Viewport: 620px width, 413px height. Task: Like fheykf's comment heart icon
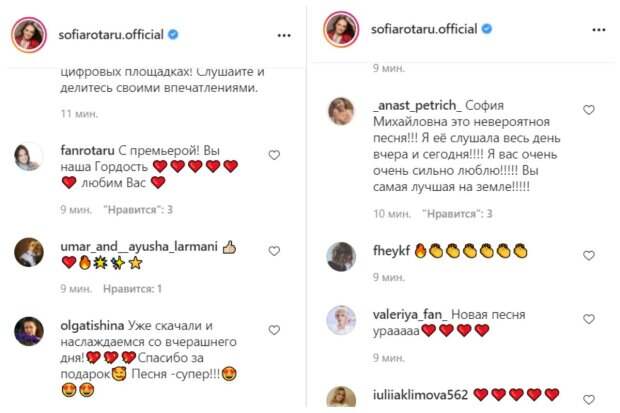tap(589, 250)
